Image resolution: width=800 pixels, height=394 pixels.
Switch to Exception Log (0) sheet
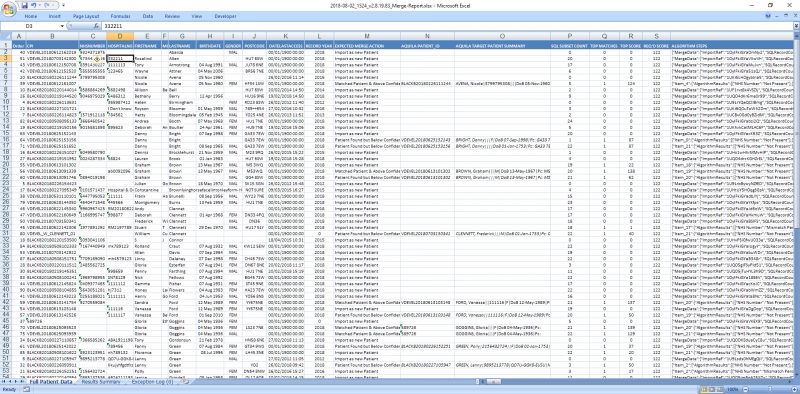point(152,382)
